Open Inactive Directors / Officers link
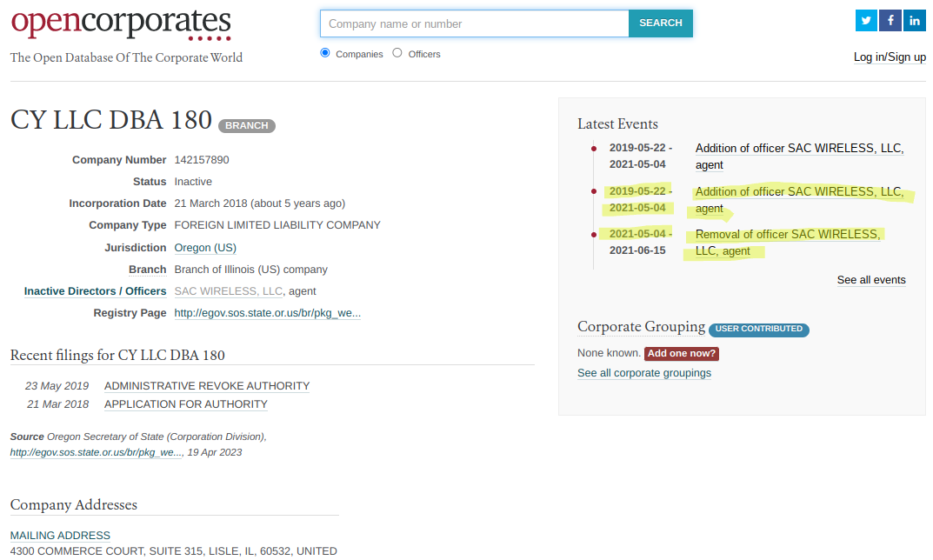The width and height of the screenshot is (933, 560). click(95, 291)
